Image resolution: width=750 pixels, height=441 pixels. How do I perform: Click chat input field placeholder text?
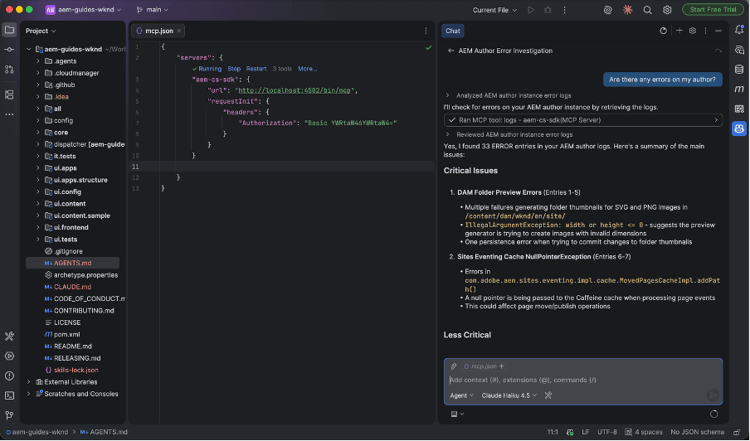[x=523, y=380]
